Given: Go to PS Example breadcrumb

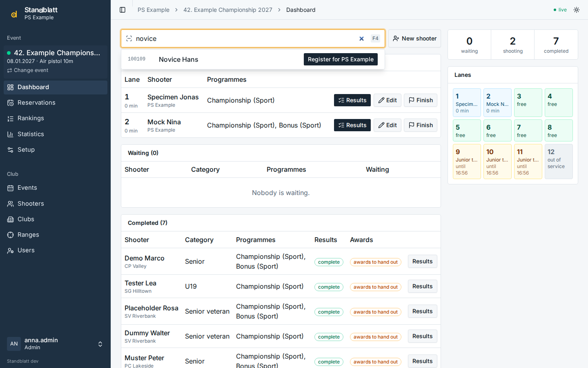Looking at the screenshot, I should point(154,10).
